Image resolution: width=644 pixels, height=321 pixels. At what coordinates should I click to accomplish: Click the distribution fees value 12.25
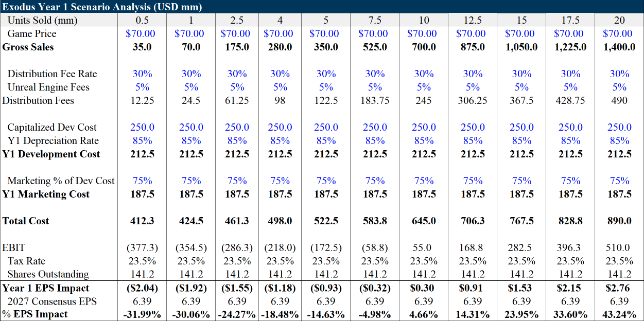tap(142, 100)
